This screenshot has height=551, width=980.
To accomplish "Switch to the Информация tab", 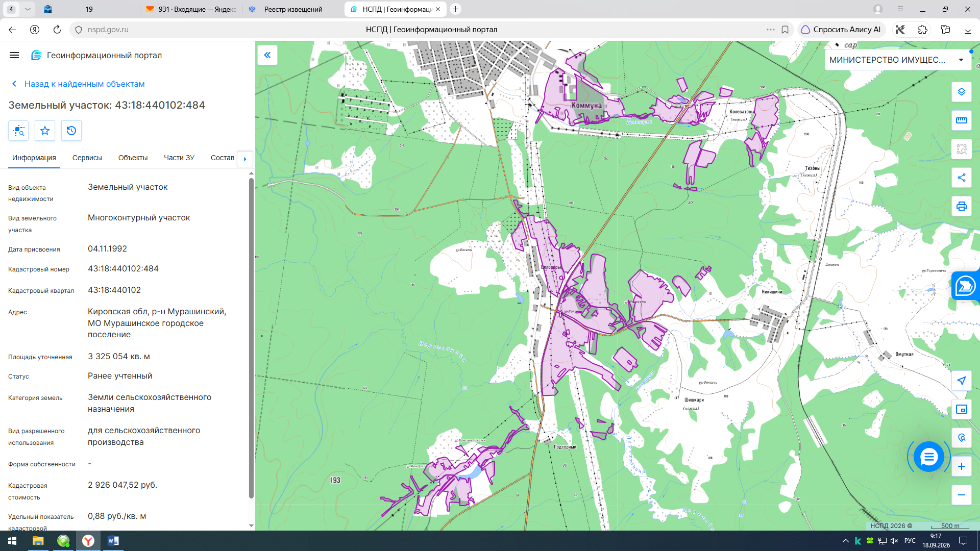I will tap(34, 158).
